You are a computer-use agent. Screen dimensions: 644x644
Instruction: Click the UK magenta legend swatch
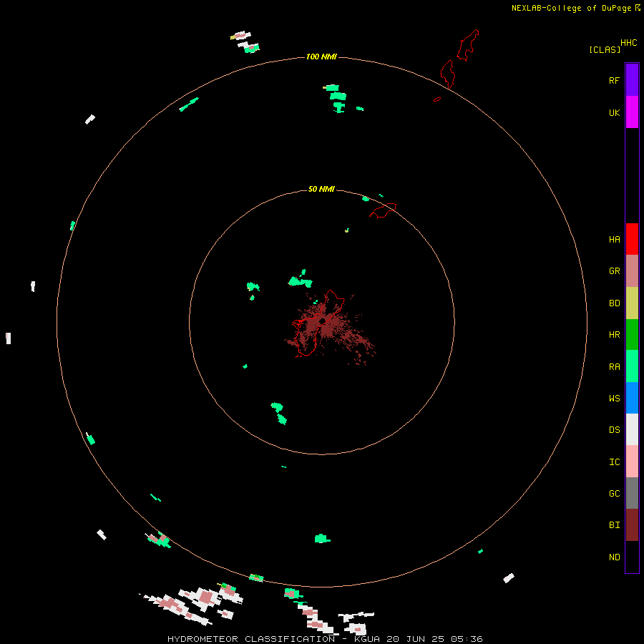pyautogui.click(x=632, y=112)
